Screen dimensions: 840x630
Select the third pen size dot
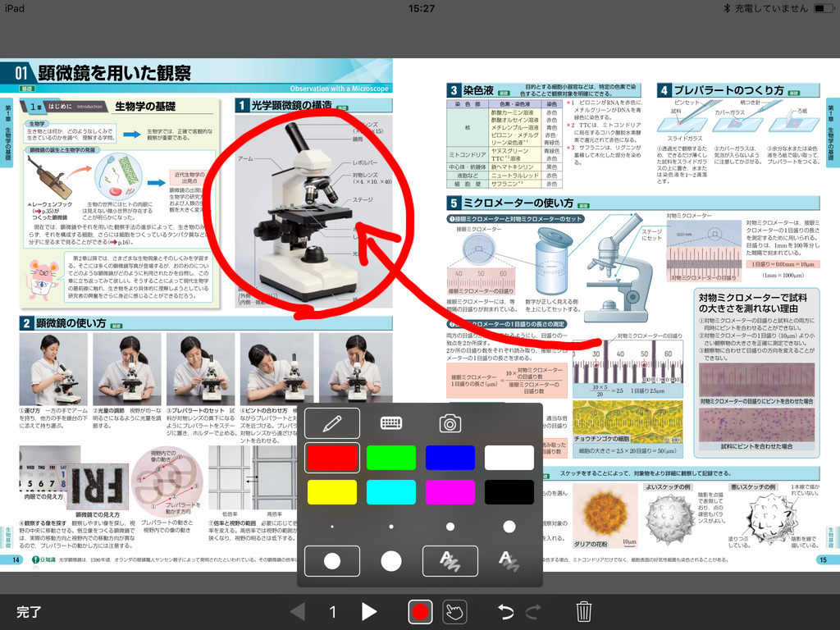[x=450, y=527]
